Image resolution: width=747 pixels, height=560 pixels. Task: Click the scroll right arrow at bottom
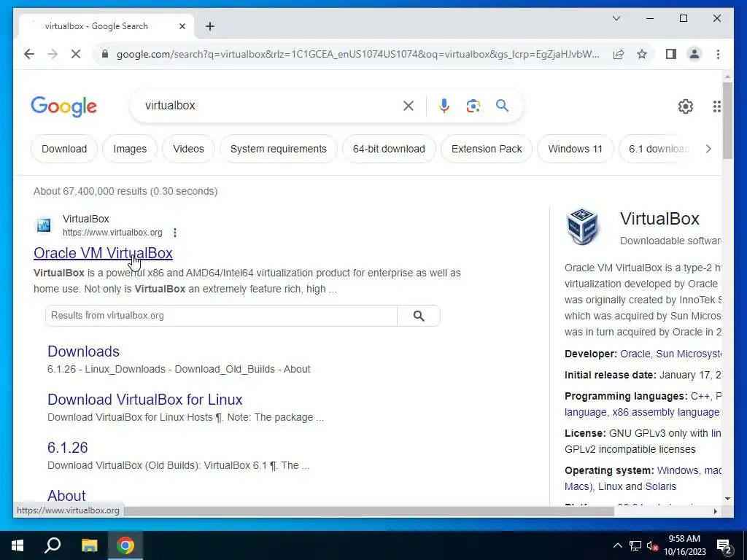point(715,511)
